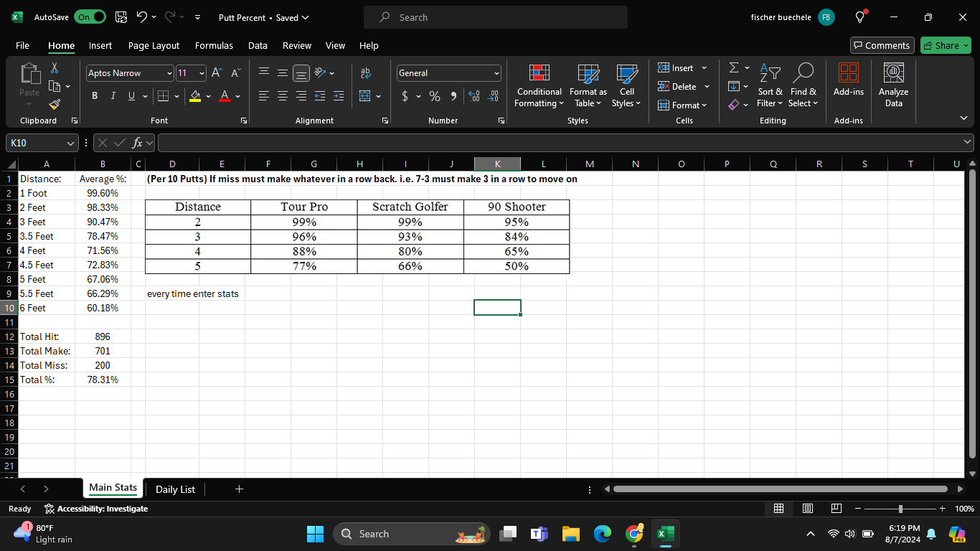This screenshot has width=980, height=551.
Task: Expand the formula bar chevron
Action: pos(968,143)
